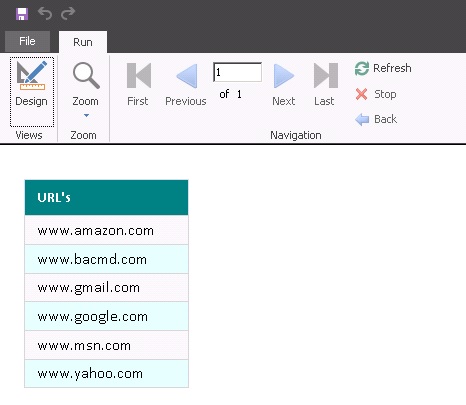Jump to the Last page
The width and height of the screenshot is (466, 405).
pyautogui.click(x=325, y=84)
